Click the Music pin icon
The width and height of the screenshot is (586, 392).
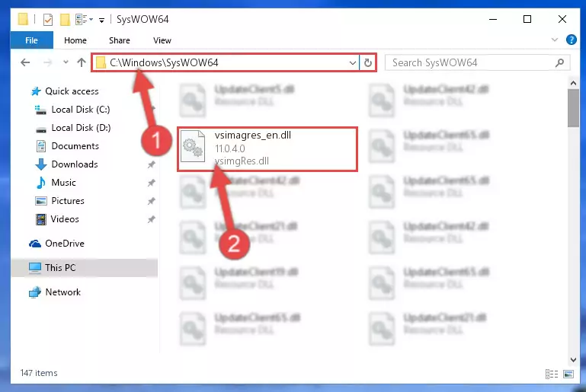[x=151, y=183]
